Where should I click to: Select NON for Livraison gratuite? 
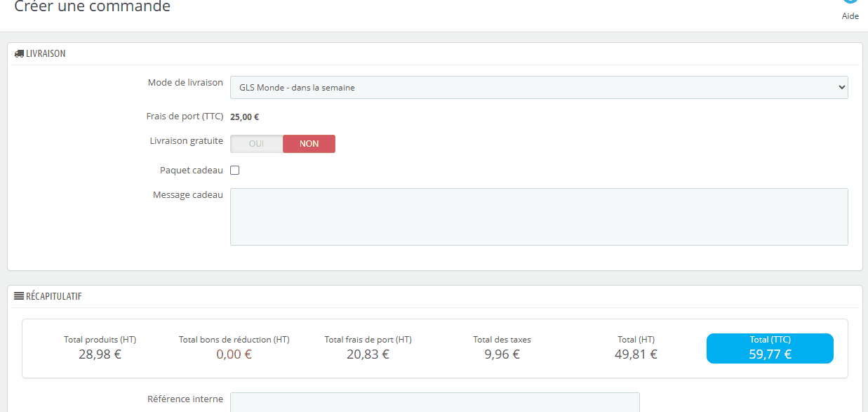click(x=309, y=144)
